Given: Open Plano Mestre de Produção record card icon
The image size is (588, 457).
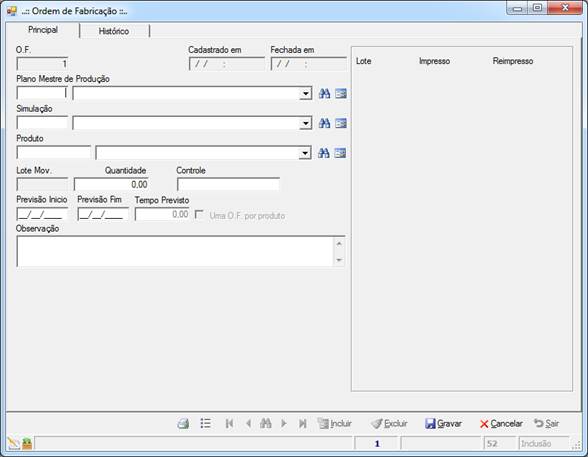Looking at the screenshot, I should (x=340, y=93).
